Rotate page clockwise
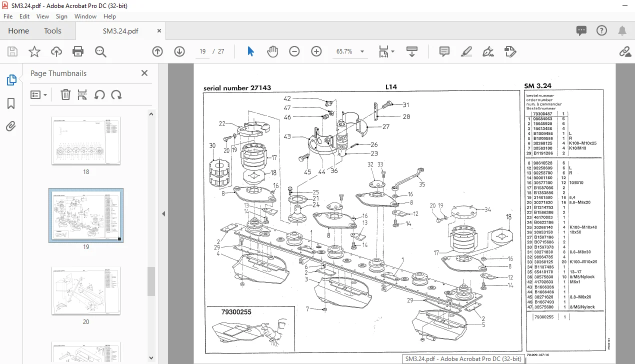Screen dimensions: 635x364 116,94
